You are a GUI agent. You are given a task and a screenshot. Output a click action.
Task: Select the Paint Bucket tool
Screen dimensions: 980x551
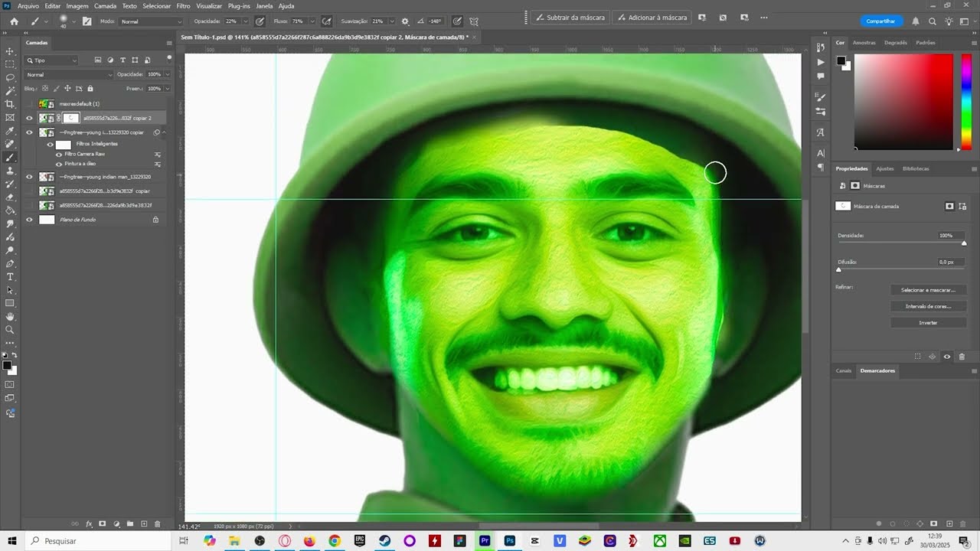click(x=10, y=210)
